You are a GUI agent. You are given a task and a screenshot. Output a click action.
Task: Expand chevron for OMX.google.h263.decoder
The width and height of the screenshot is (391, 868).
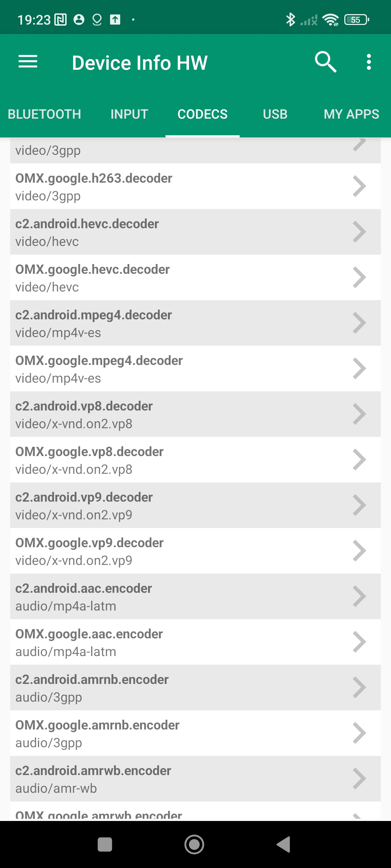(x=359, y=186)
